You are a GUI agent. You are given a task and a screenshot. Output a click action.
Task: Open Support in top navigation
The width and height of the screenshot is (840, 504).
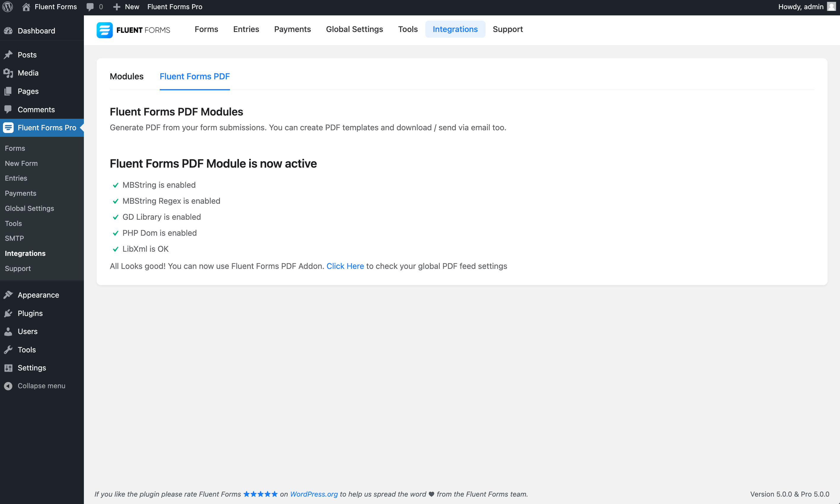(507, 29)
